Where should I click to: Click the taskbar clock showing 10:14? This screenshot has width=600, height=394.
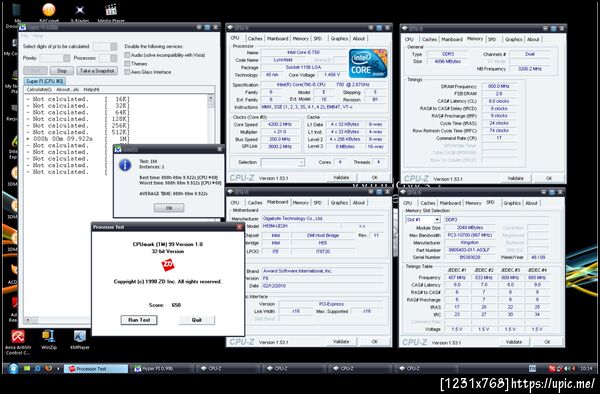[586, 368]
